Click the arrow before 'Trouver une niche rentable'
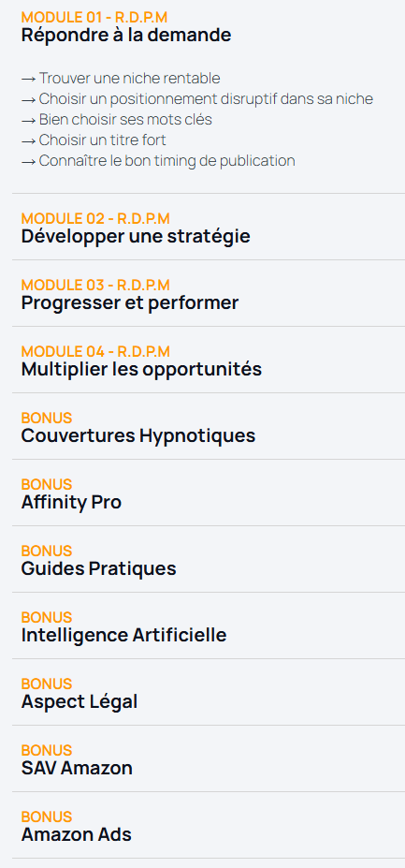 29,80
